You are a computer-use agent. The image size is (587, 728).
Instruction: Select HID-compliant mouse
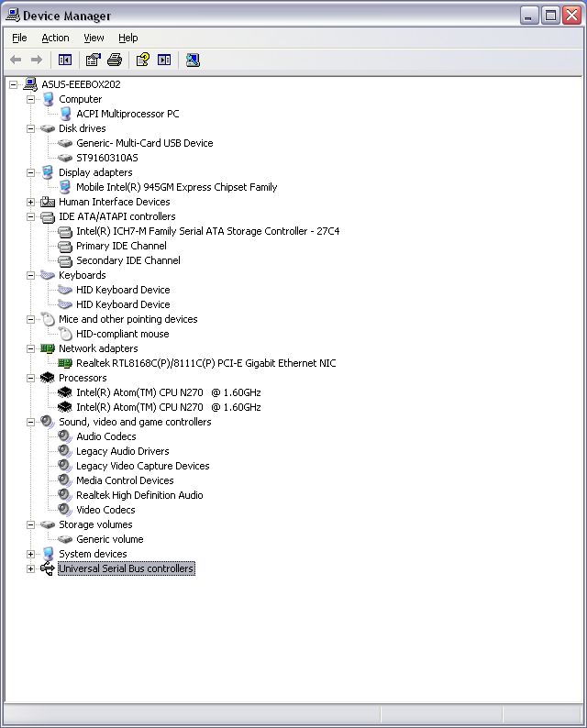point(123,334)
